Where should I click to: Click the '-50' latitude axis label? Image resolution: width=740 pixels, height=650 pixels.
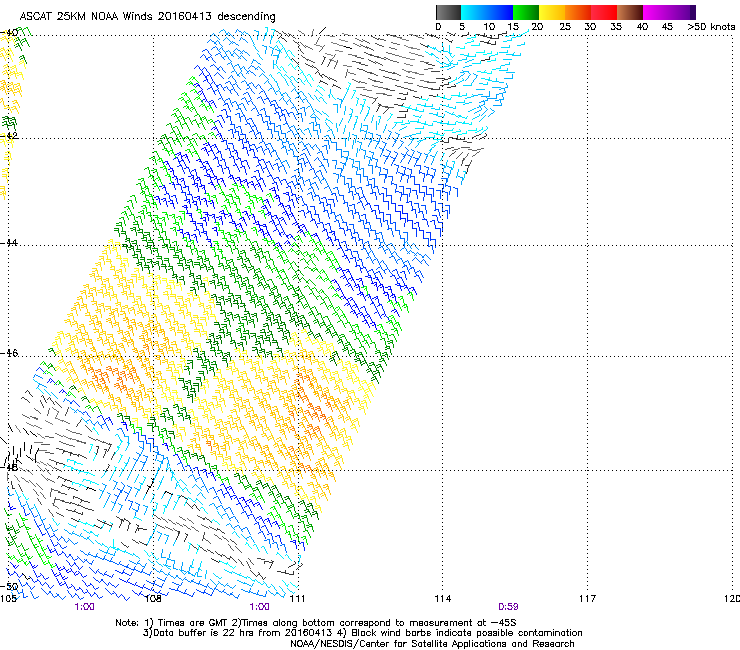[9, 586]
